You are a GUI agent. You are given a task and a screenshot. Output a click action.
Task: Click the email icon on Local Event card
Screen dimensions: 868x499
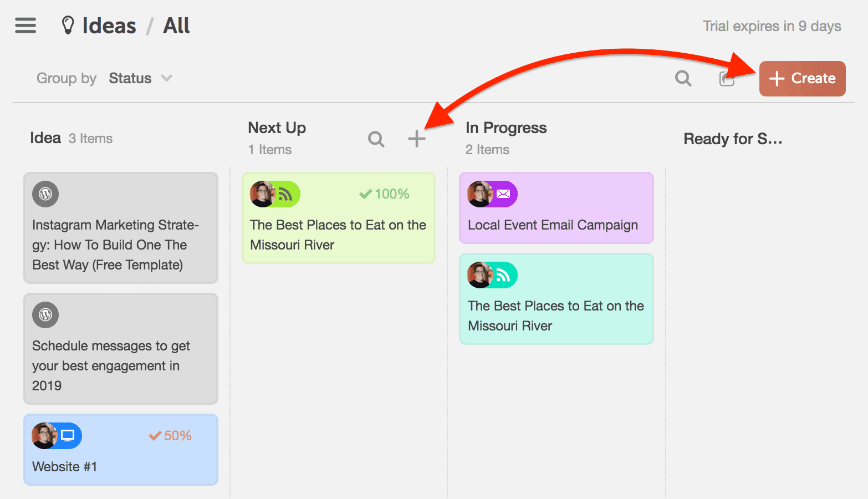[x=503, y=194]
